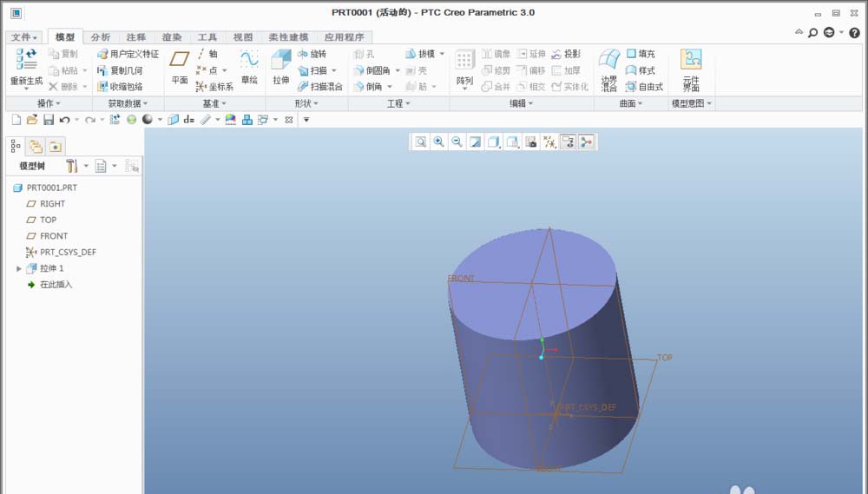Open the 元件界面 component interface tool

[x=691, y=69]
